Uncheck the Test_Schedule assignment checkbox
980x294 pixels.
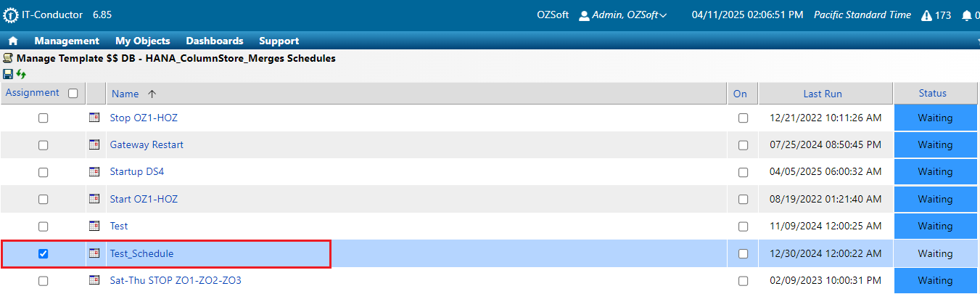point(43,253)
